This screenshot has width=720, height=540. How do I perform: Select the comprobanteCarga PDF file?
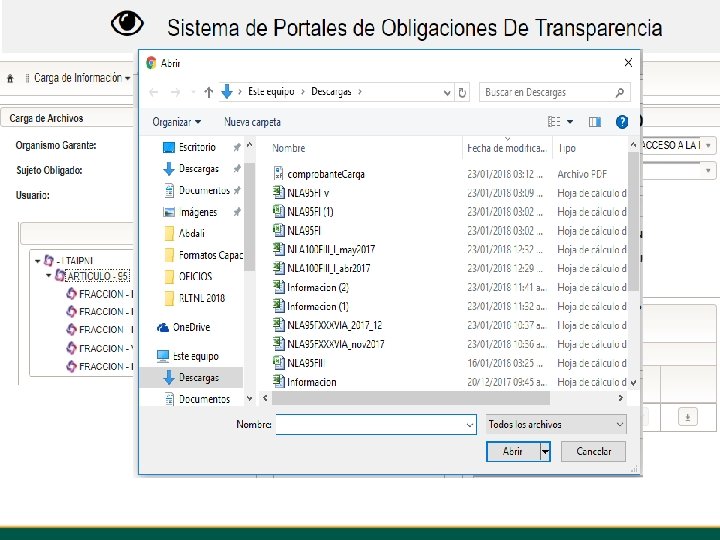[326, 174]
